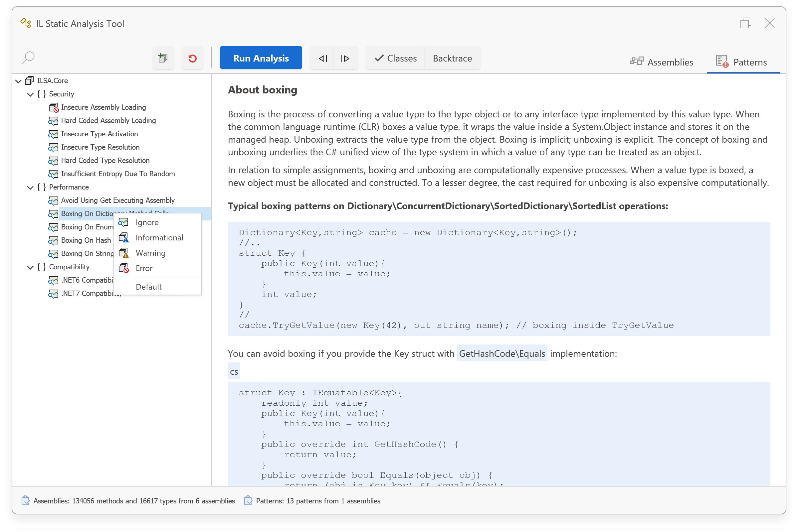Viewport: 801px width, 532px height.
Task: Click Hard Coded Assembly Loading pattern icon
Action: pos(53,121)
